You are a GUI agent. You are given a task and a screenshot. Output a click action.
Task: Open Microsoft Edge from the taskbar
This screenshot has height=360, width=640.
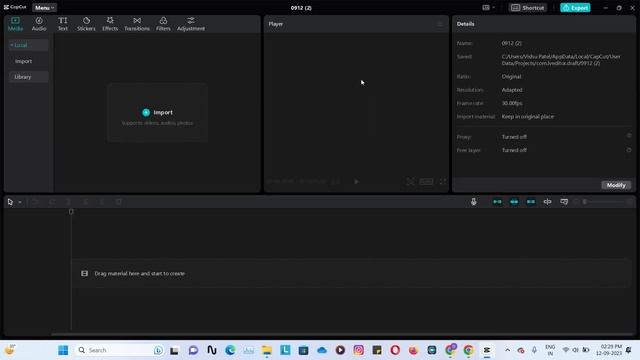pyautogui.click(x=230, y=350)
